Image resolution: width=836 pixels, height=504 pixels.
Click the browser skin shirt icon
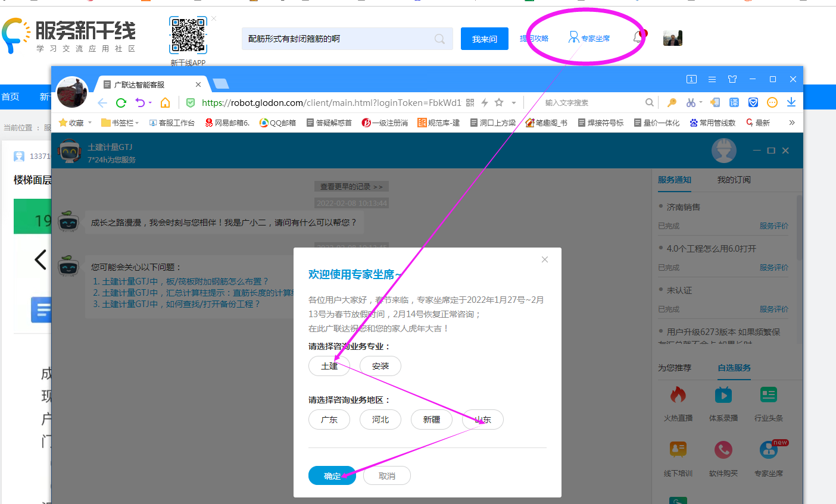[732, 79]
